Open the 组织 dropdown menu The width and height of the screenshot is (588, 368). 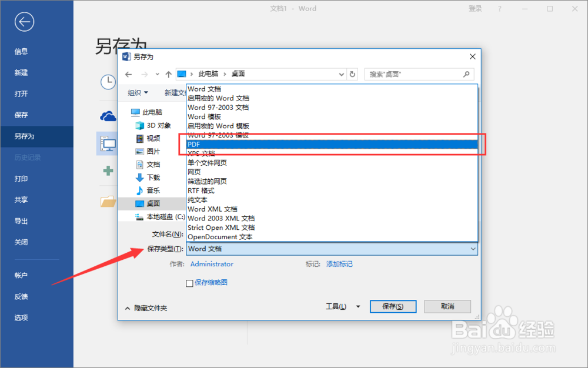click(x=138, y=92)
